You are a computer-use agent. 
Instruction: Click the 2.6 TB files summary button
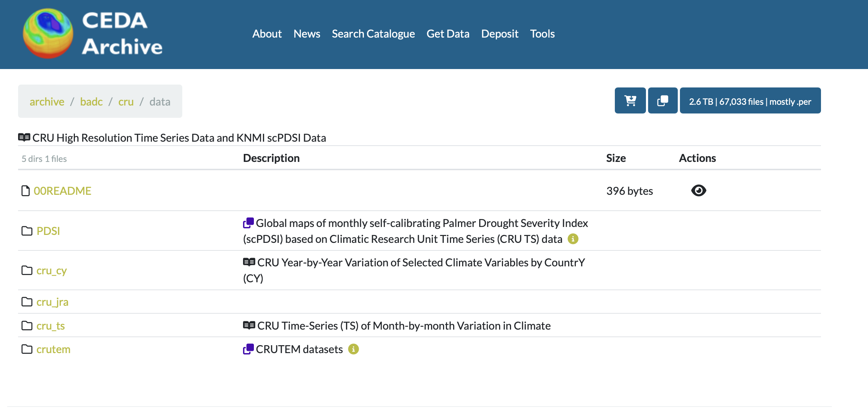tap(750, 101)
